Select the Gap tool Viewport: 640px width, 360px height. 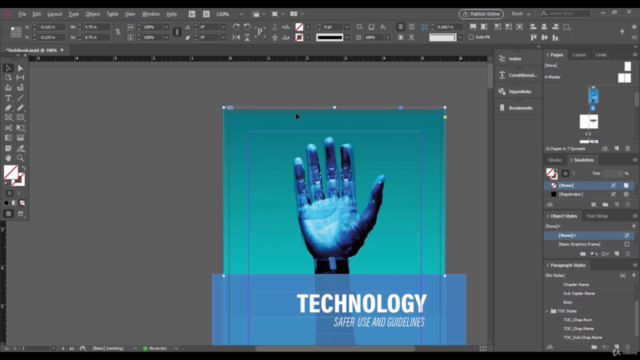point(20,78)
